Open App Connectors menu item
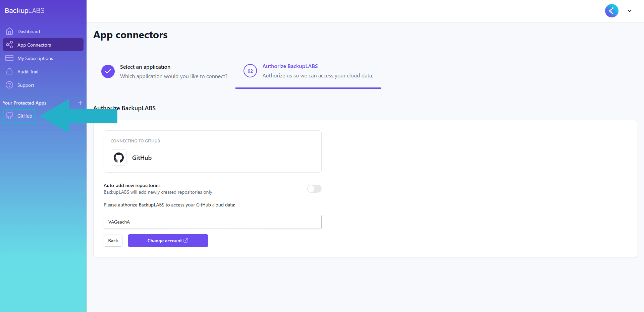This screenshot has width=644, height=312. pos(43,45)
